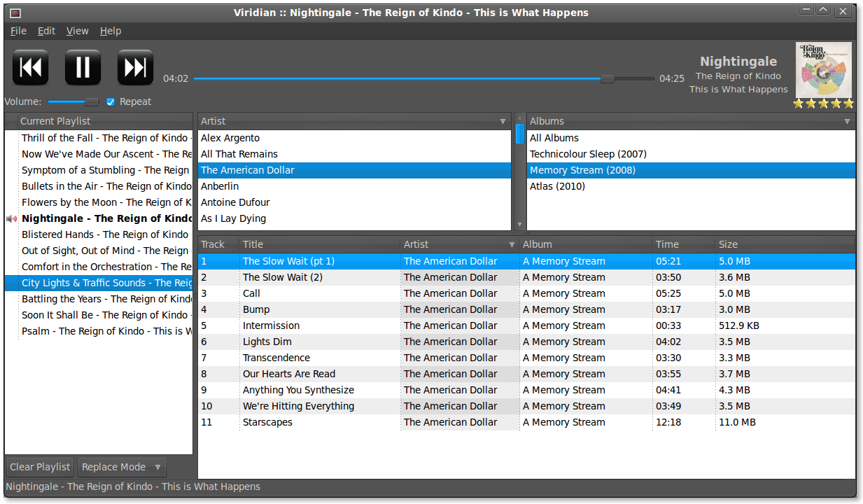This screenshot has width=863, height=504.
Task: Select song The Slow Wait (2)
Action: (x=526, y=277)
